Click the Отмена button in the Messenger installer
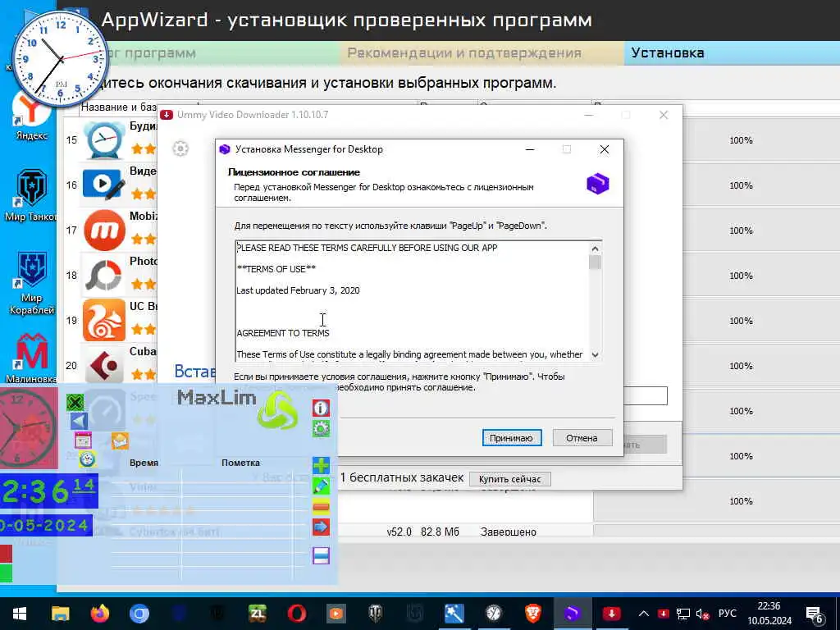Screen dimensions: 840x630 [x=582, y=438]
